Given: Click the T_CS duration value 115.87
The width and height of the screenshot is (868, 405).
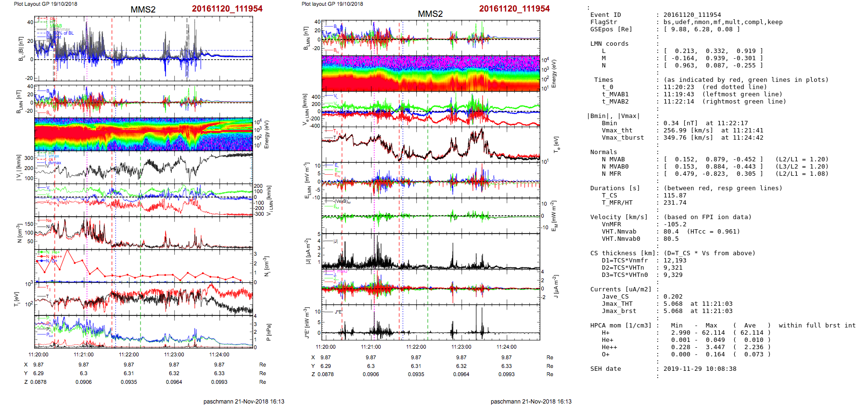Looking at the screenshot, I should point(675,196).
